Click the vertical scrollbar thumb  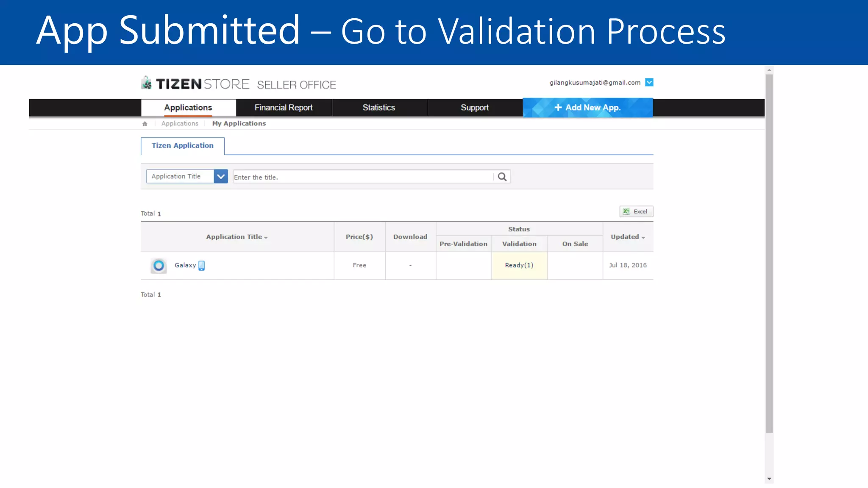(769, 254)
